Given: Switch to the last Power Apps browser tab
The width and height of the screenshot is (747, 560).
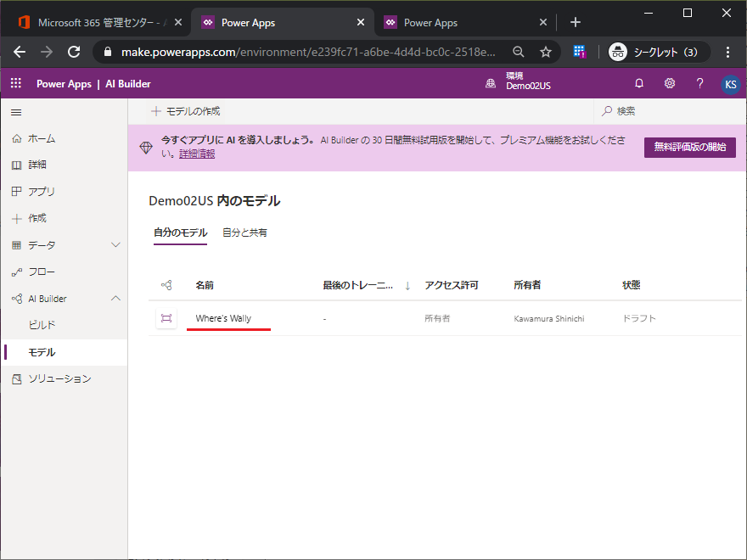Looking at the screenshot, I should tap(464, 22).
